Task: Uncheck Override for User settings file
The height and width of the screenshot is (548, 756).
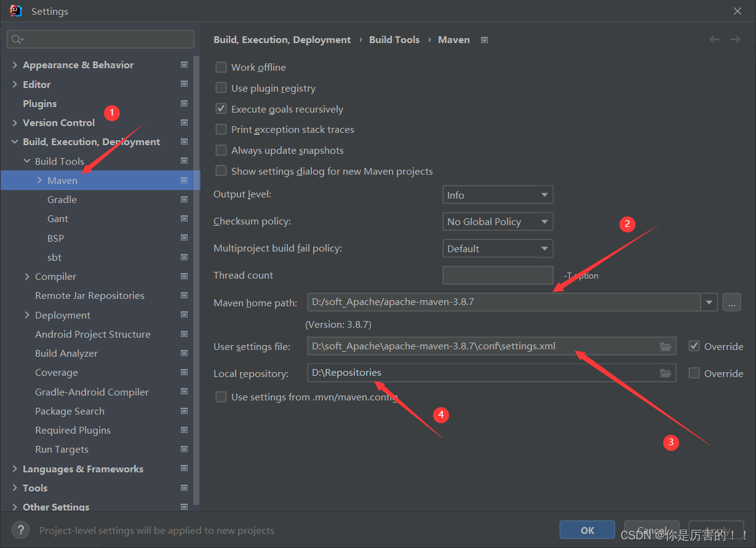Action: point(694,346)
